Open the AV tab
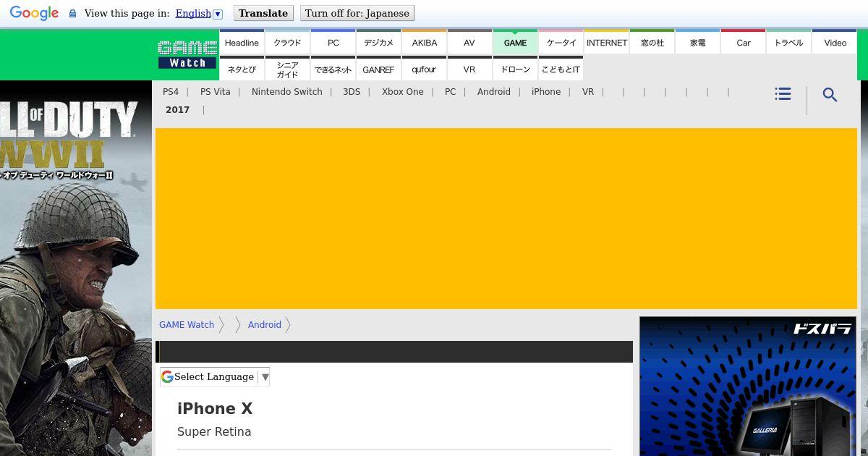The image size is (868, 456). pos(469,43)
